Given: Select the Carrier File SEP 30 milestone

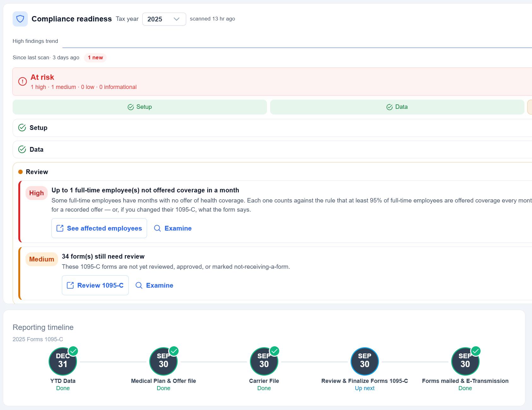Looking at the screenshot, I should [264, 361].
